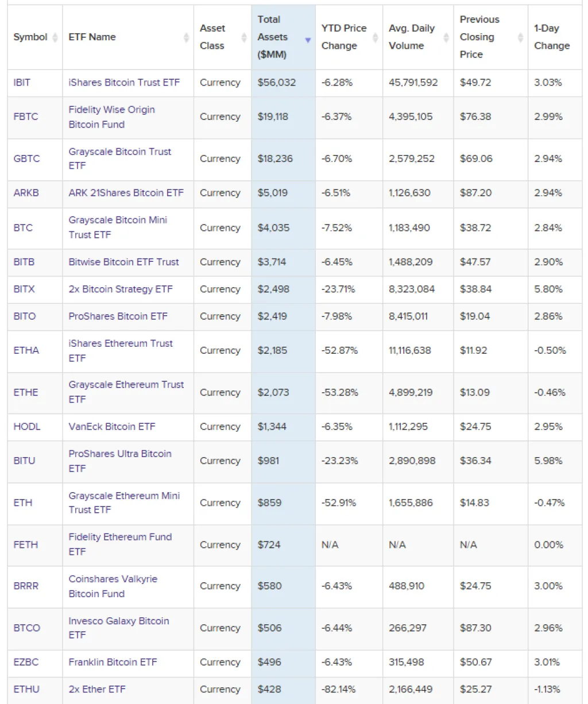Click Avg. Daily Volume sort arrows

coord(446,37)
